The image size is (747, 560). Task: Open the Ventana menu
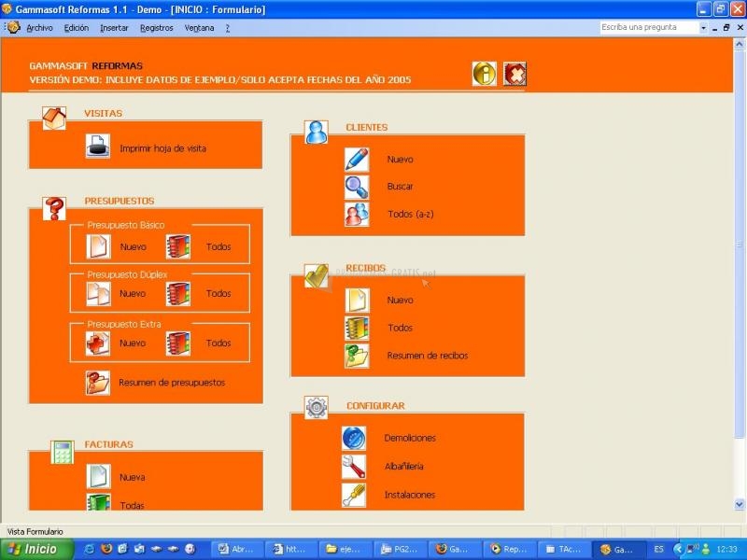click(199, 28)
